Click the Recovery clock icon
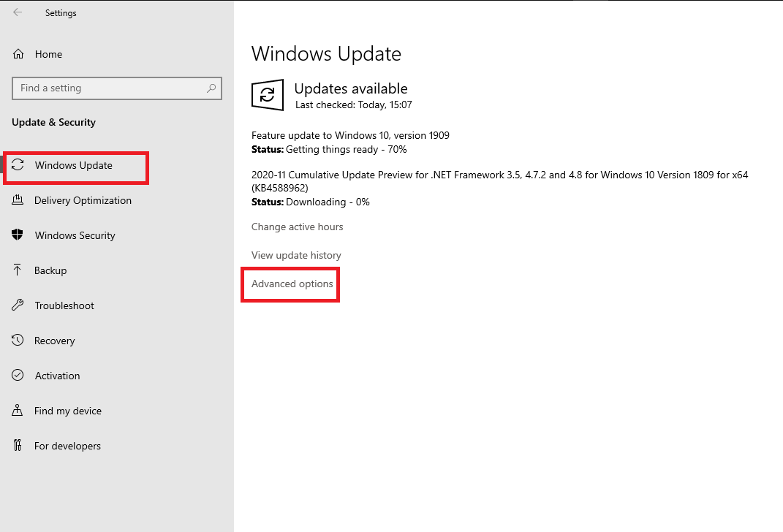This screenshot has height=532, width=783. (18, 341)
